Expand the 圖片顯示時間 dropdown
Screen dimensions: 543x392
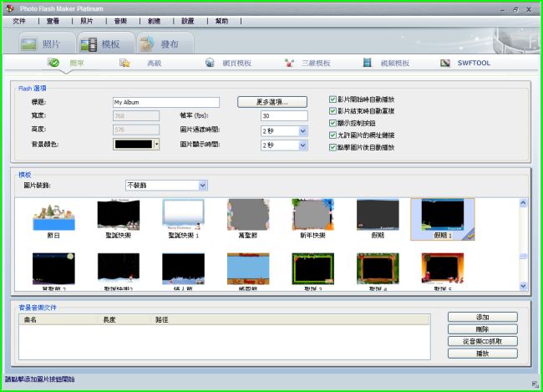coord(302,145)
